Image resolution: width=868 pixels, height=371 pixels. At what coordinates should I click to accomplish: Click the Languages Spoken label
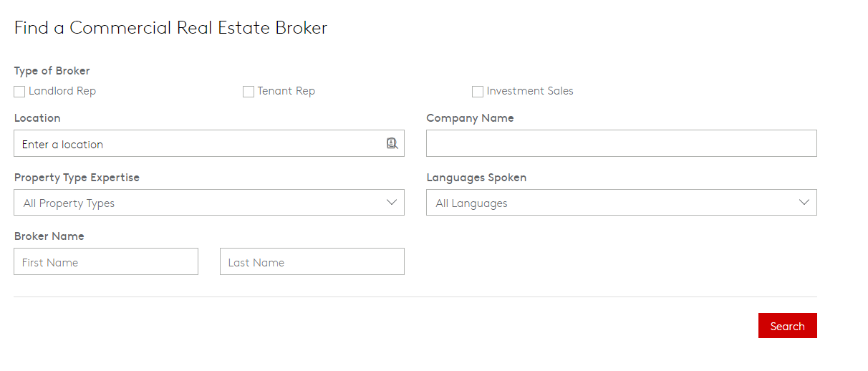476,178
